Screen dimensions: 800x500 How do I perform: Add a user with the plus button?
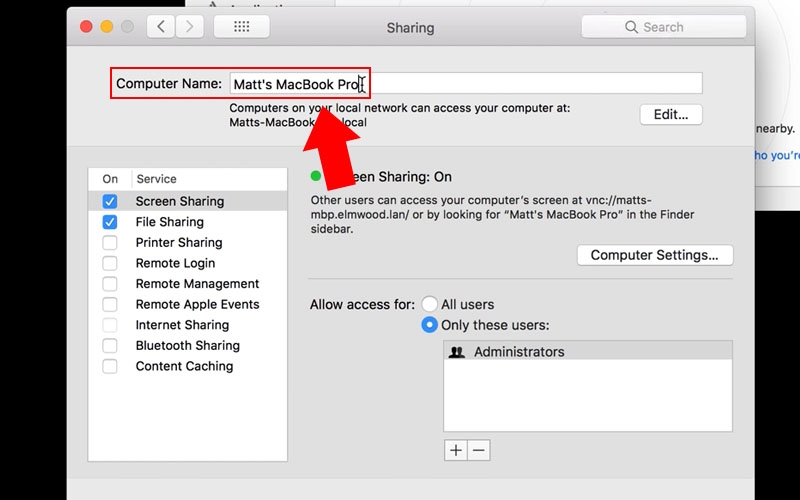pos(456,450)
